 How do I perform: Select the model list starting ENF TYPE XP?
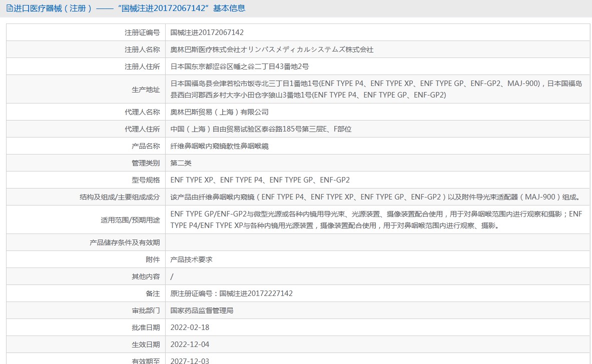(x=260, y=180)
